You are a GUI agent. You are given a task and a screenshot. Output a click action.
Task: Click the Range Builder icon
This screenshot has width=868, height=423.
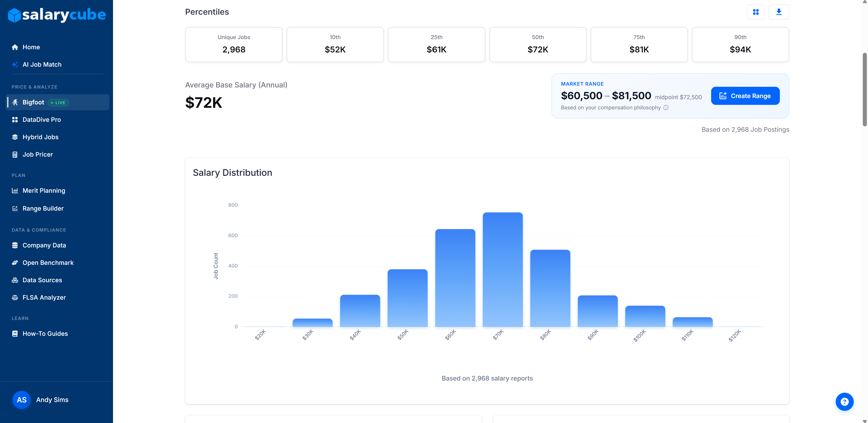click(x=15, y=209)
